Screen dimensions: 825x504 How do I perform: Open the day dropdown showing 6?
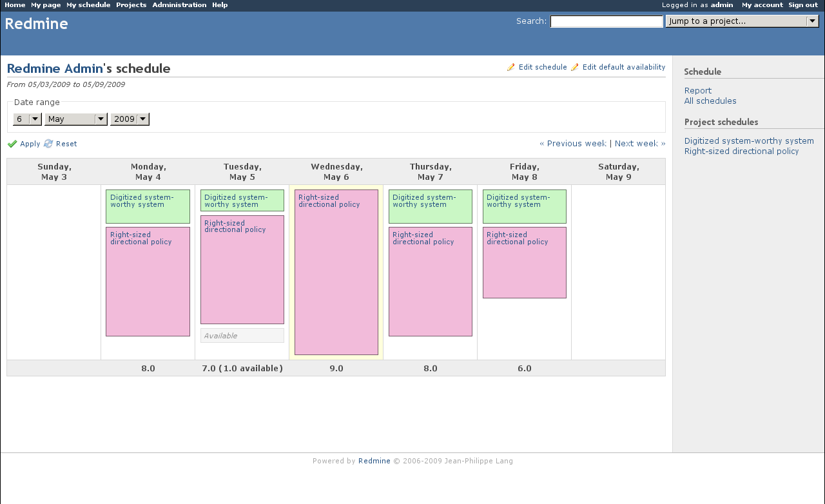[27, 119]
